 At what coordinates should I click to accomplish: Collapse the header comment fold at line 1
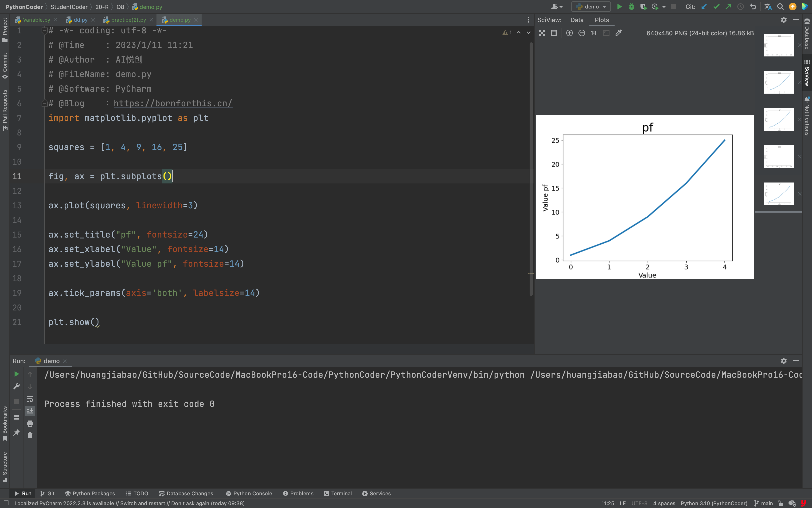[44, 31]
